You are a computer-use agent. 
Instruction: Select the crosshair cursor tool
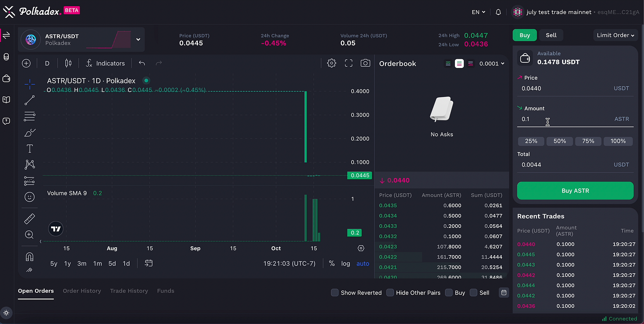pyautogui.click(x=29, y=84)
